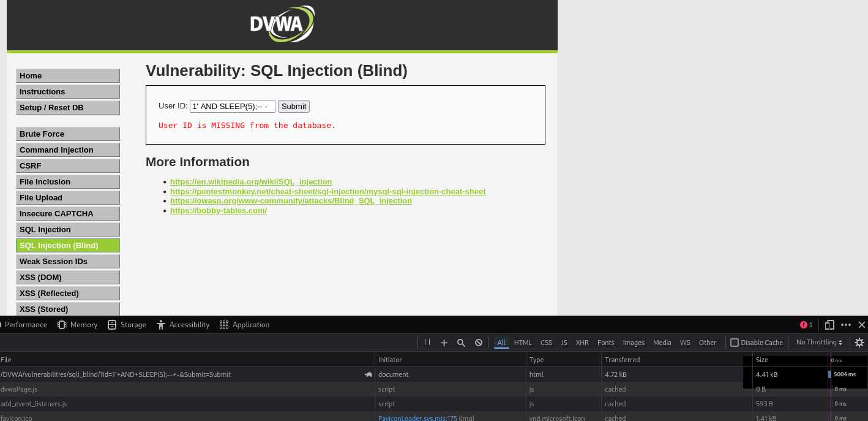This screenshot has height=421, width=868.
Task: Click the plus icon in network toolbar
Action: pos(444,343)
